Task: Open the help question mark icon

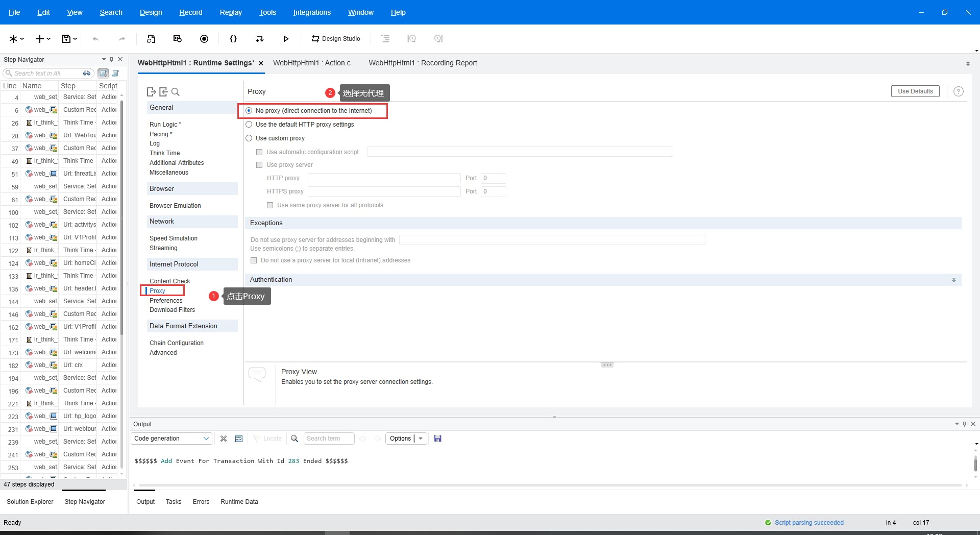Action: pyautogui.click(x=959, y=91)
